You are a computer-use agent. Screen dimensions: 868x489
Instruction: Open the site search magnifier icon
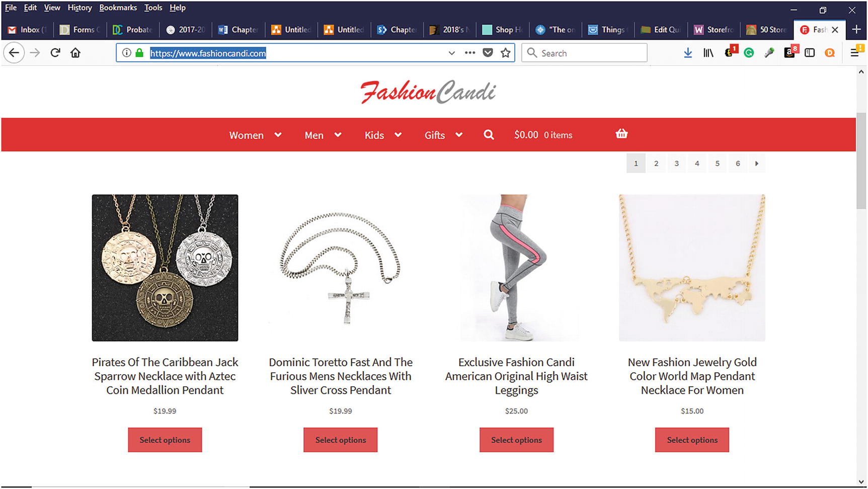pos(489,135)
